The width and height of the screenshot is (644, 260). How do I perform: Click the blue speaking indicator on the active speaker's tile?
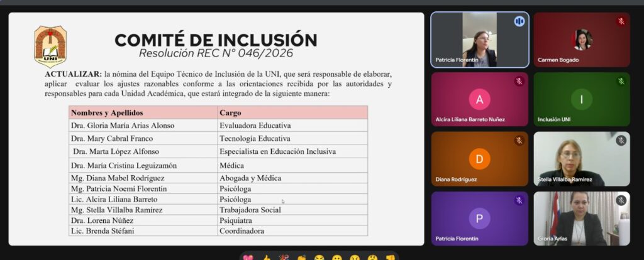click(519, 21)
